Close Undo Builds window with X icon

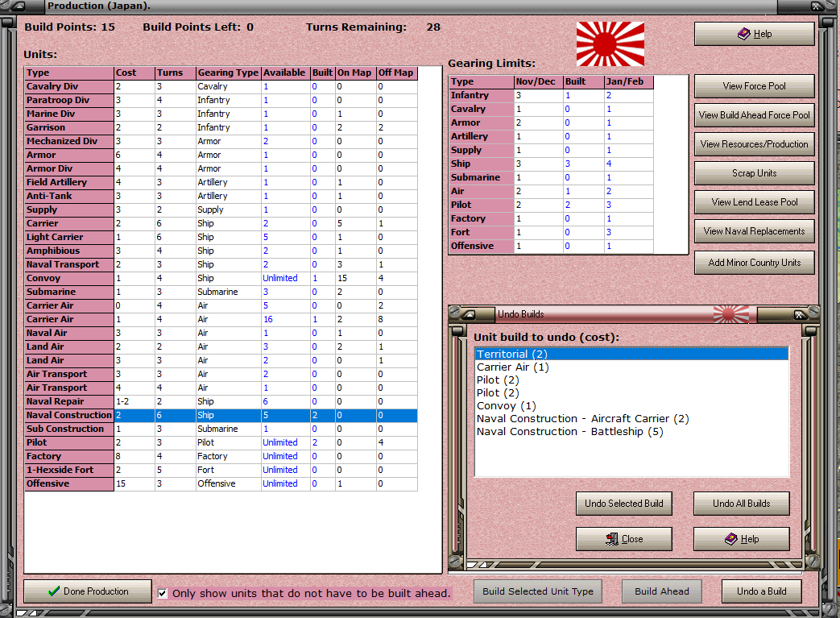coord(799,315)
